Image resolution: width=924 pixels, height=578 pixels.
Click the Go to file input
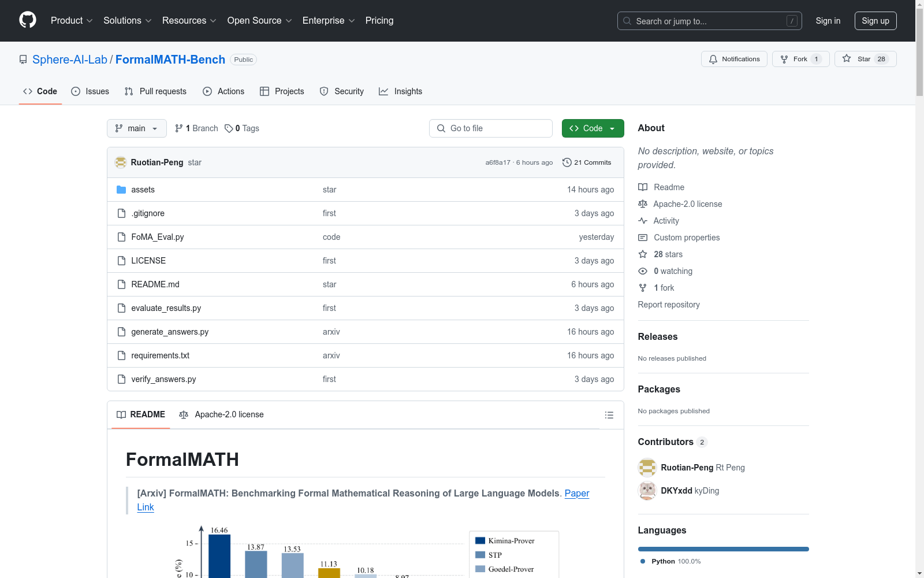coord(491,128)
